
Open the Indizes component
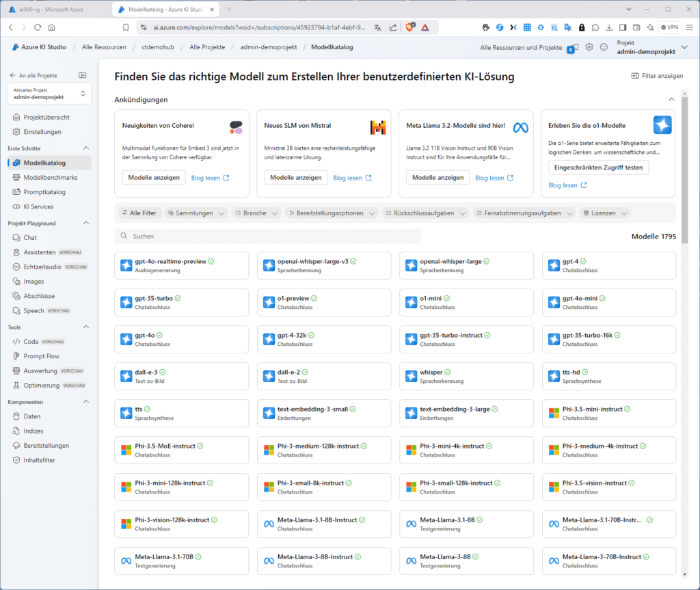click(x=33, y=431)
